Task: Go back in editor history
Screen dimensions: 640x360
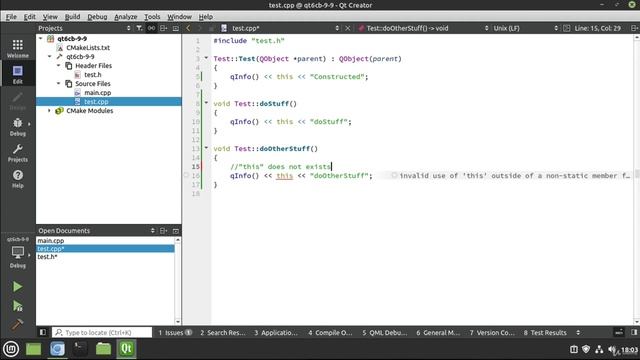Action: tap(188, 28)
